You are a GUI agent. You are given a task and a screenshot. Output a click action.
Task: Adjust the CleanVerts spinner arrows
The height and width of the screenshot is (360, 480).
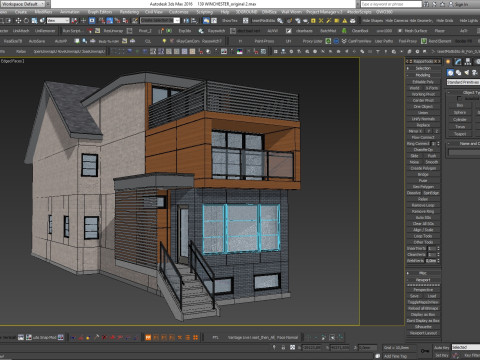point(438,255)
